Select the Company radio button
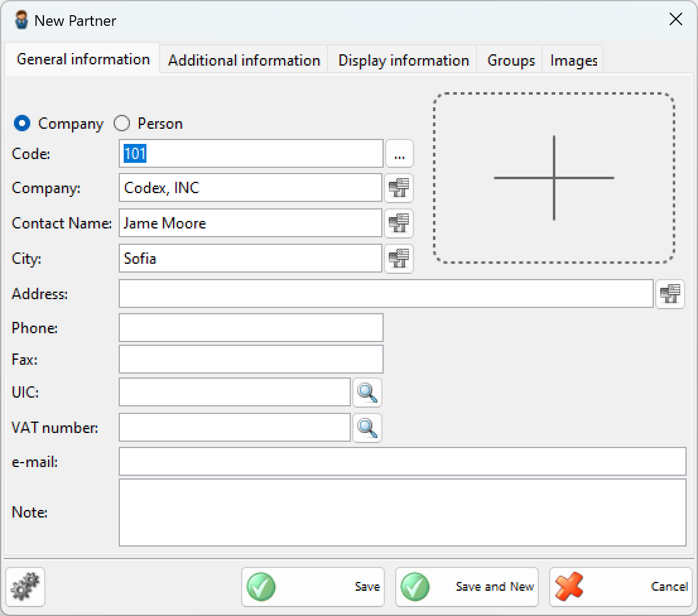Image resolution: width=698 pixels, height=616 pixels. [22, 124]
